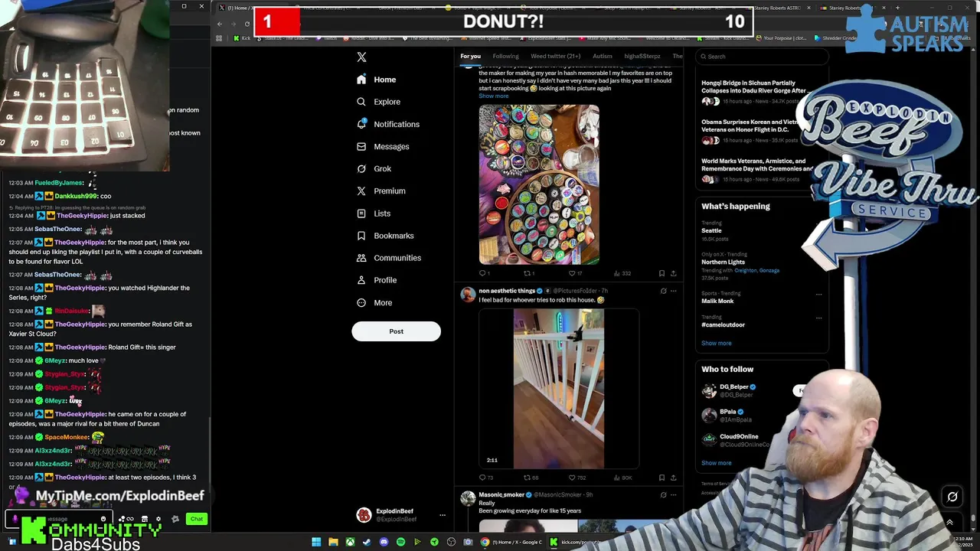Switch to the Autism tab
This screenshot has width=980, height=551.
(602, 56)
